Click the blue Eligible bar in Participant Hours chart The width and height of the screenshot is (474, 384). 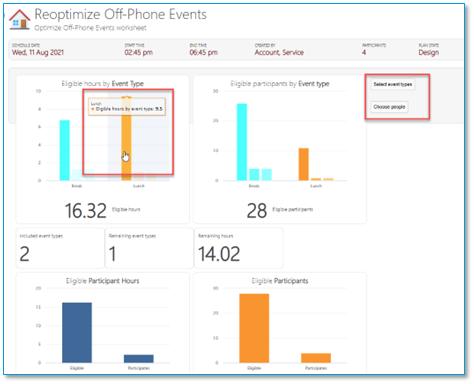[x=77, y=333]
